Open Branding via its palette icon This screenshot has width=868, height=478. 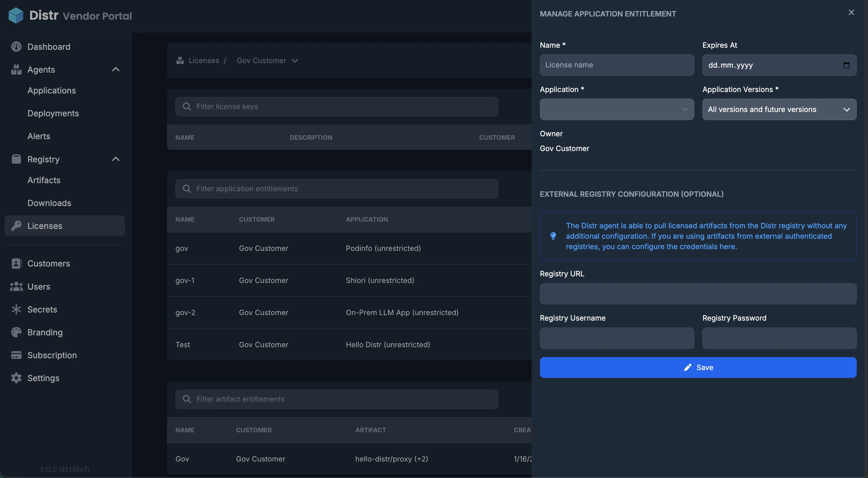click(x=17, y=332)
